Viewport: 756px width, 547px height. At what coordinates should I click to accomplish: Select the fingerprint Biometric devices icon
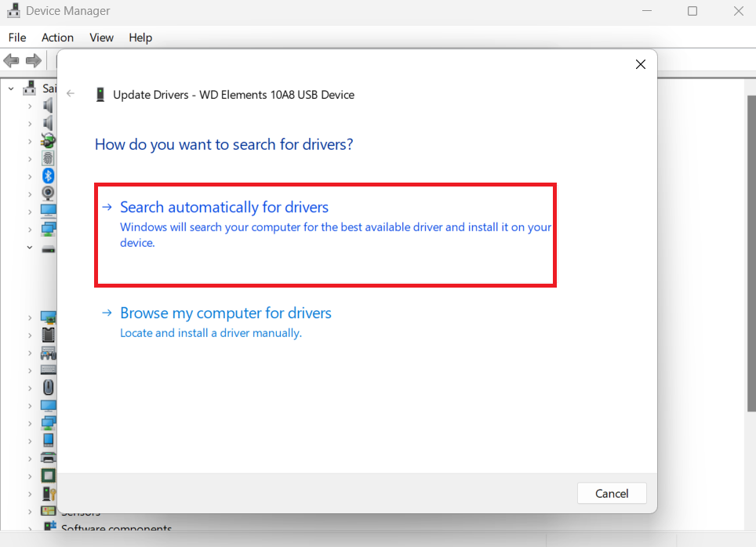[48, 158]
